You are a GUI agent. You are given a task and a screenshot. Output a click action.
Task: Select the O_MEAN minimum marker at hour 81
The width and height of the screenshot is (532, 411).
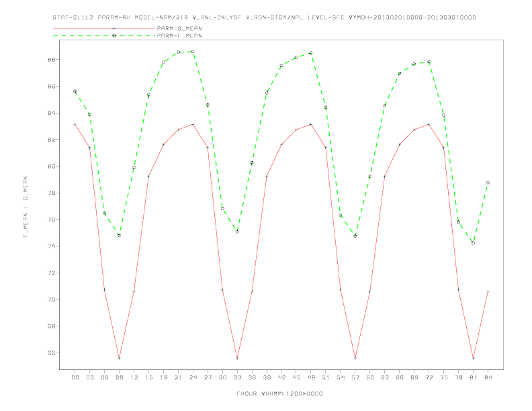click(474, 358)
